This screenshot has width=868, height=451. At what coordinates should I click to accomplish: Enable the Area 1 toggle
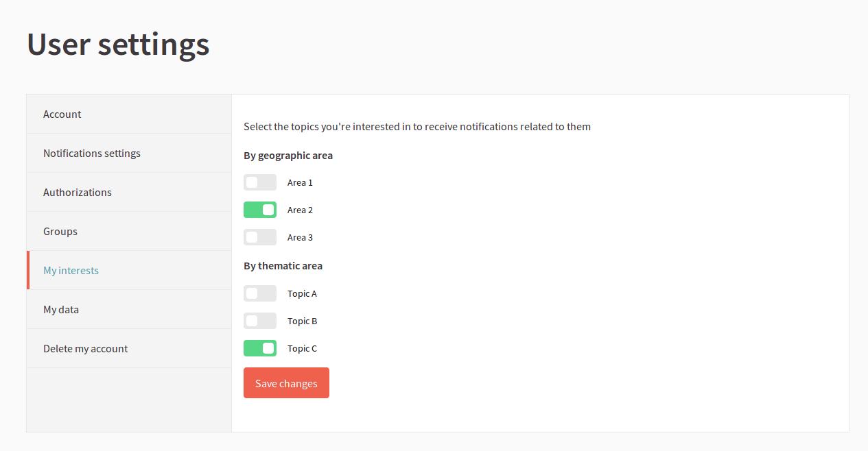pyautogui.click(x=260, y=182)
